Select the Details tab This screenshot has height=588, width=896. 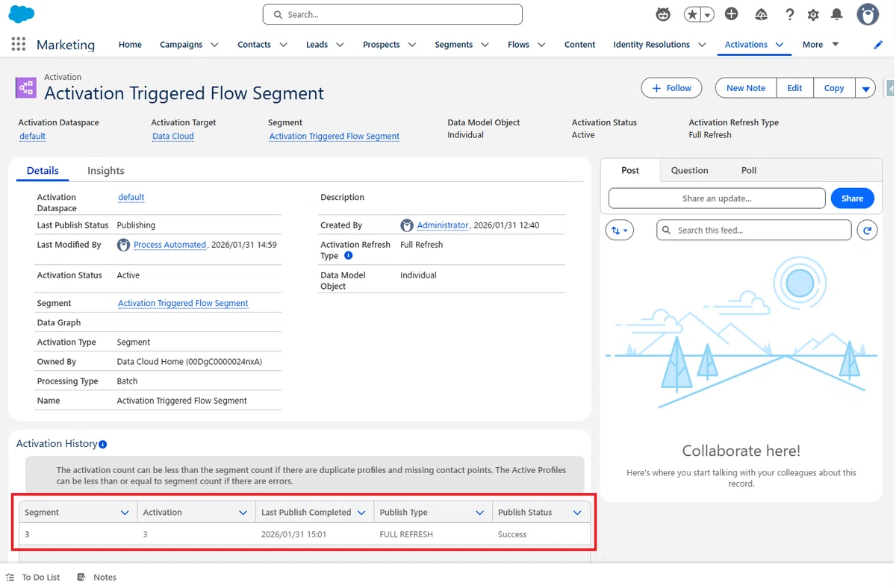click(x=43, y=171)
